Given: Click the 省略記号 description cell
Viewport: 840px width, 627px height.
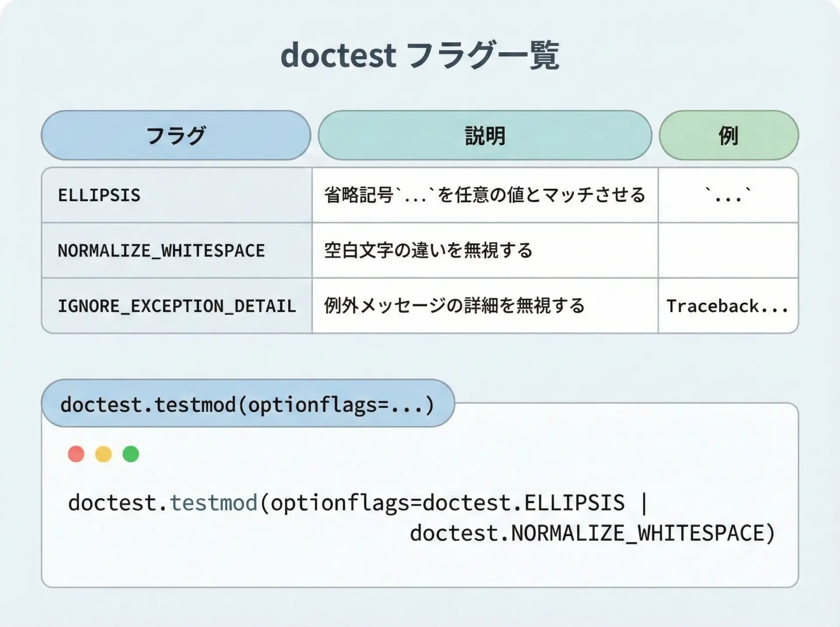Looking at the screenshot, I should click(484, 195).
